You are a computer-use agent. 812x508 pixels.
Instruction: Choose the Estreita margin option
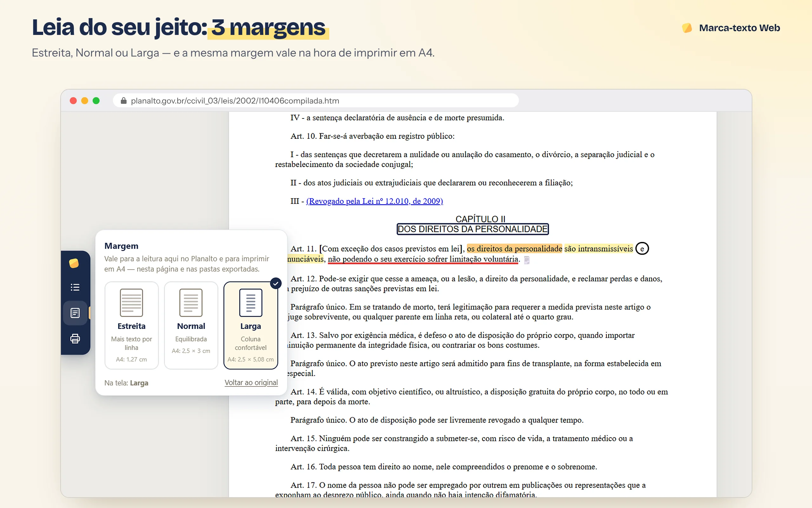click(x=132, y=325)
